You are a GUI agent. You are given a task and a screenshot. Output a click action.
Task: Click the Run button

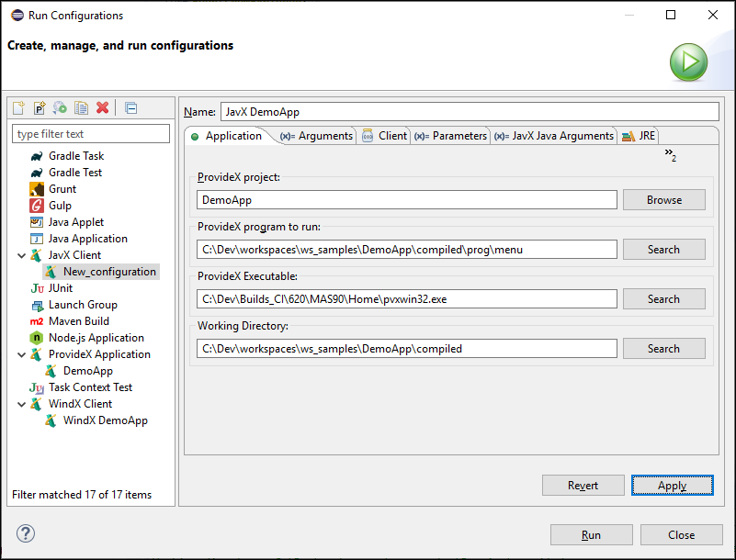click(592, 535)
